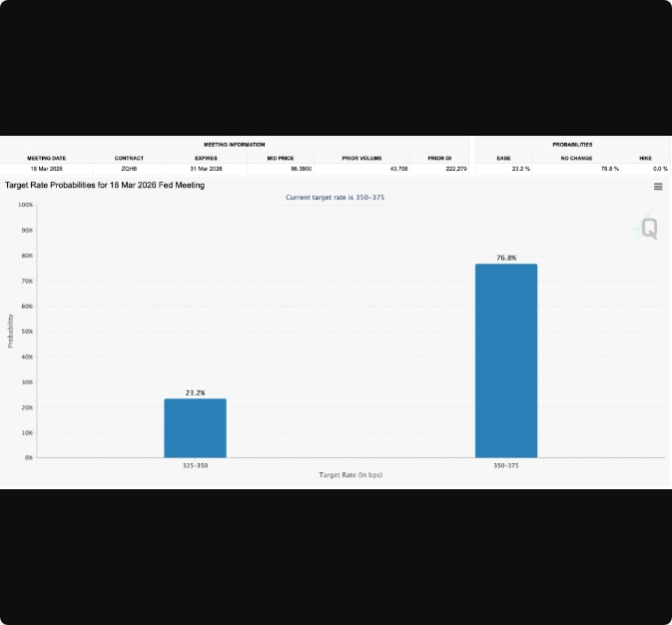Click the No Change probability column header
The width and height of the screenshot is (672, 625).
coord(576,158)
